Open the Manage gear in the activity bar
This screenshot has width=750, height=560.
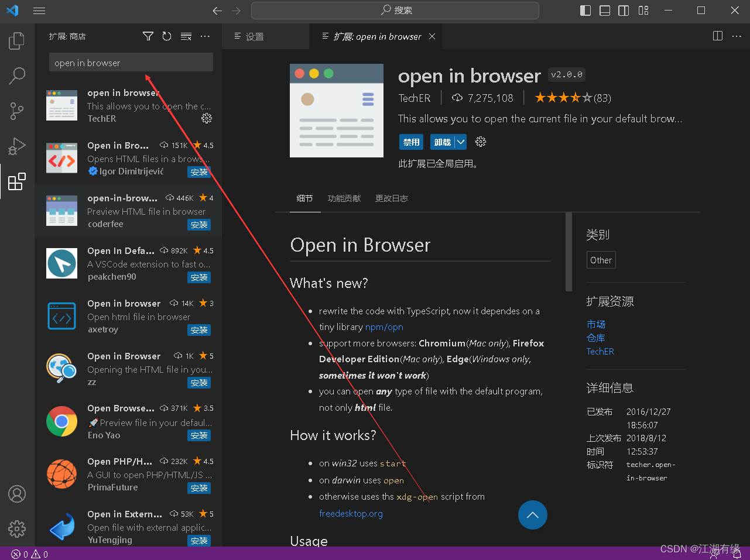coord(17,529)
